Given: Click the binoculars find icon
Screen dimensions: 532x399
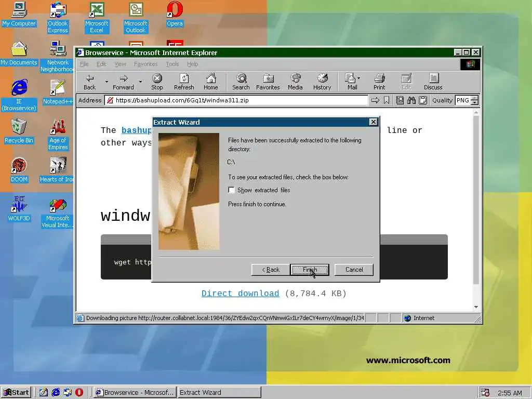Looking at the screenshot, I should click(411, 100).
